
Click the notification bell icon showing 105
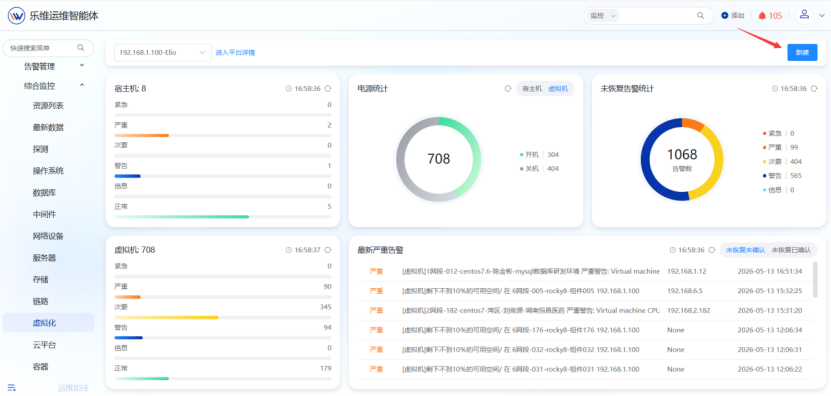point(762,16)
